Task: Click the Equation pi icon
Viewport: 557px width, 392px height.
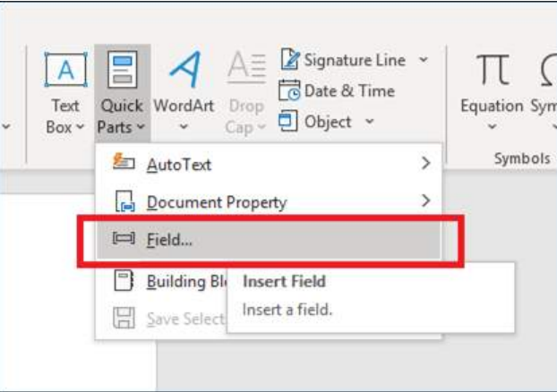Action: (492, 71)
